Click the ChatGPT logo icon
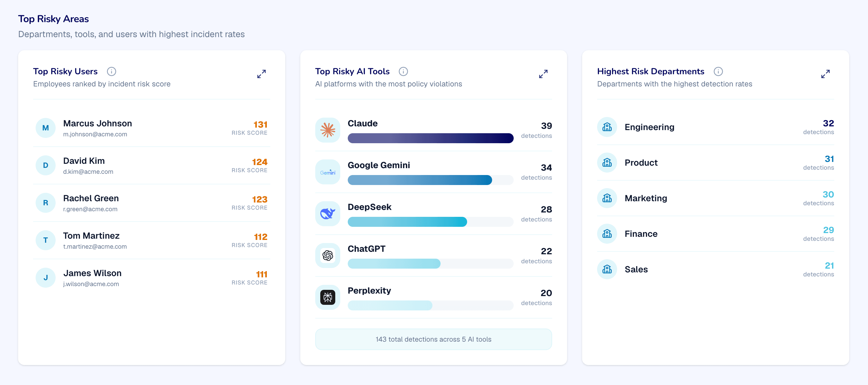The width and height of the screenshot is (868, 385). [327, 256]
